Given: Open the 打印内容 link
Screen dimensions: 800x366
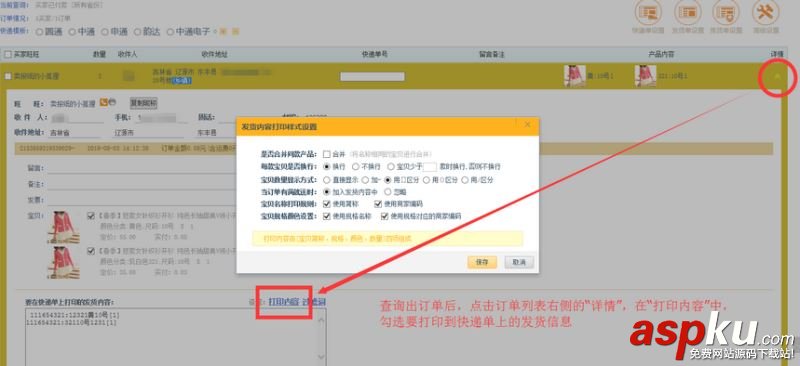Looking at the screenshot, I should (284, 301).
